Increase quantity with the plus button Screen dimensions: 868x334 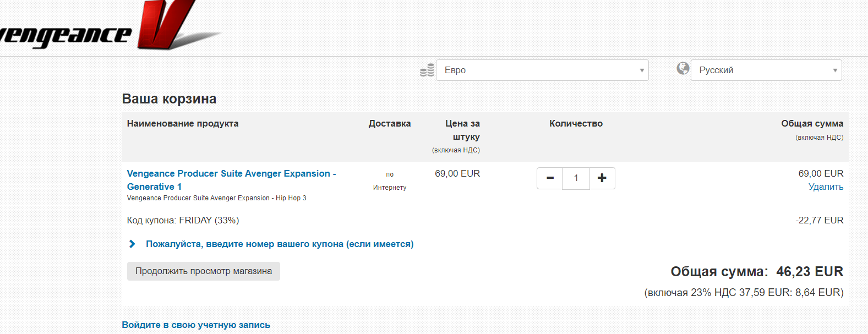(x=602, y=178)
